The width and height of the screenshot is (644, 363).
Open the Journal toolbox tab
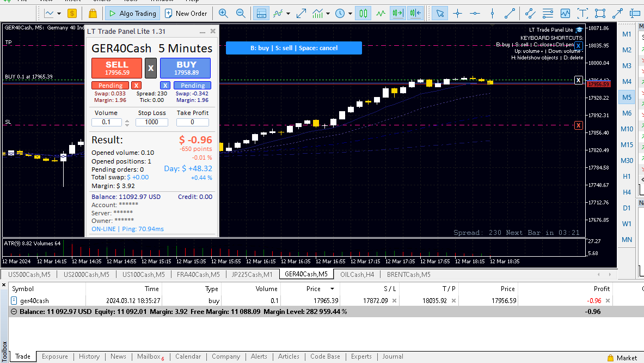(x=392, y=356)
